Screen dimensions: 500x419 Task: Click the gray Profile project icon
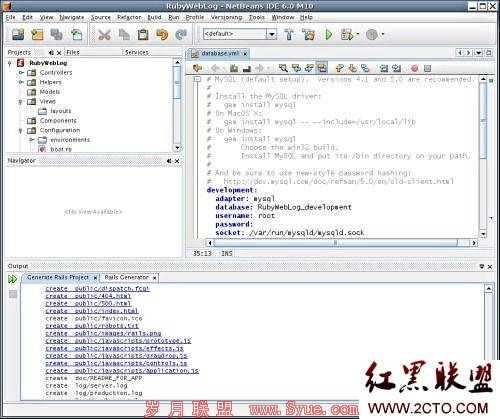372,34
